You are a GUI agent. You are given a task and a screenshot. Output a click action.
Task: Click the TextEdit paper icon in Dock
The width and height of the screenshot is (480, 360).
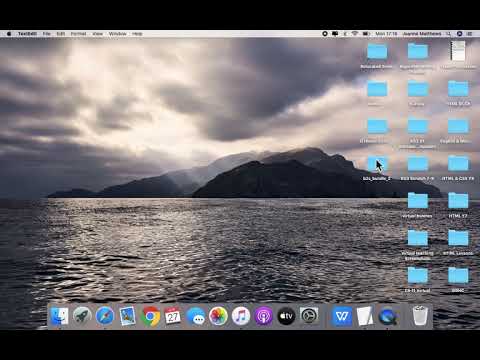click(365, 316)
